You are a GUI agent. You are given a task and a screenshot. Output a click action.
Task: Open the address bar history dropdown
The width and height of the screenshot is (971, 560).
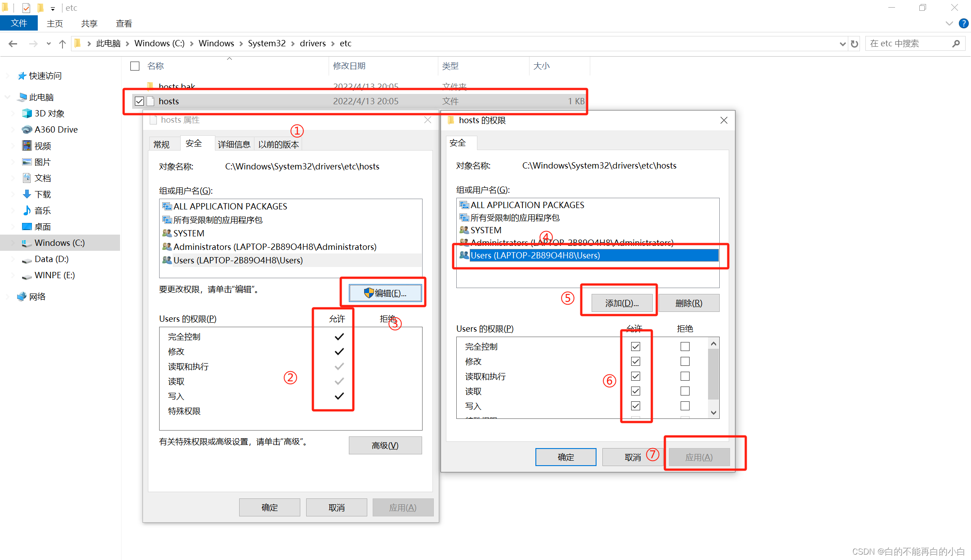842,44
